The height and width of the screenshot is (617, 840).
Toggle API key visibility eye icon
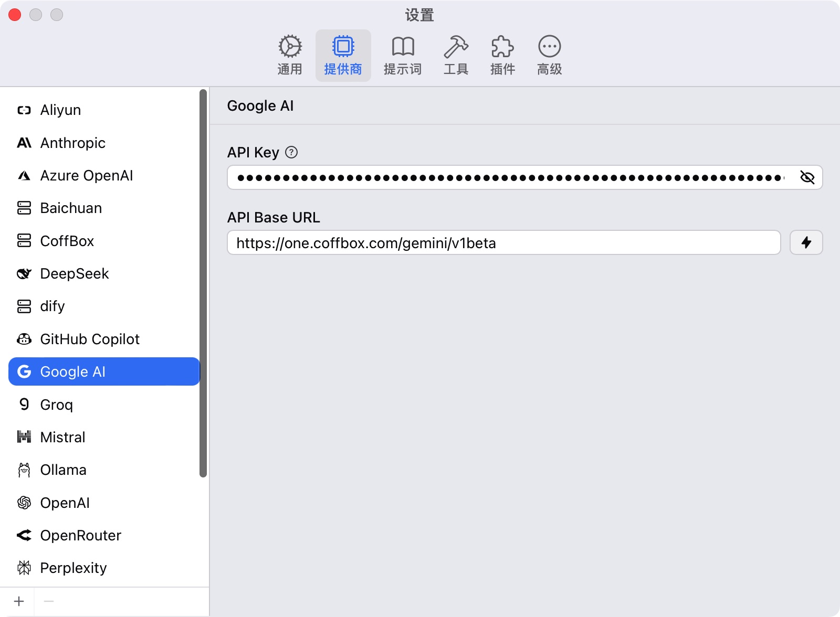point(807,177)
